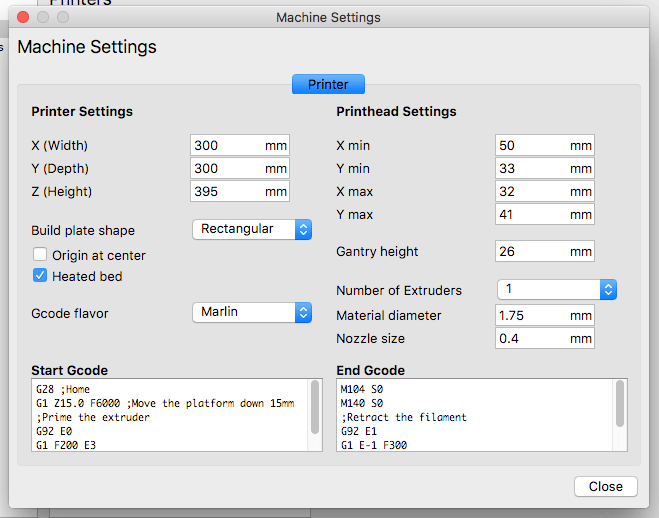Click the Nozzle size input field

coord(545,338)
